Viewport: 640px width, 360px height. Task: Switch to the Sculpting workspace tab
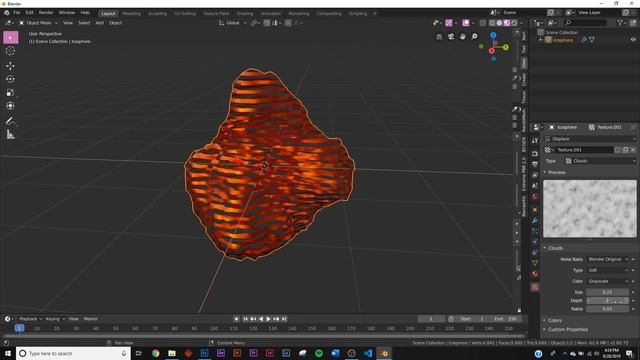tap(157, 13)
